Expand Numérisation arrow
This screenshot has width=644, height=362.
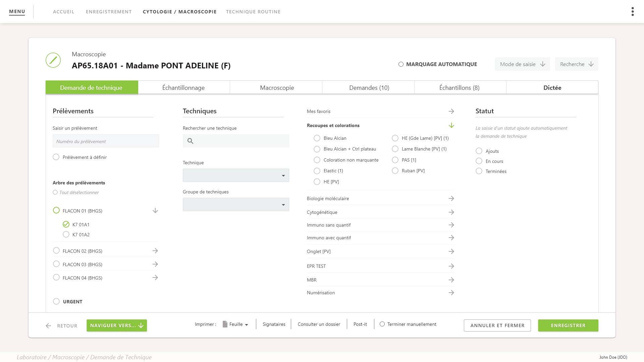tap(451, 293)
